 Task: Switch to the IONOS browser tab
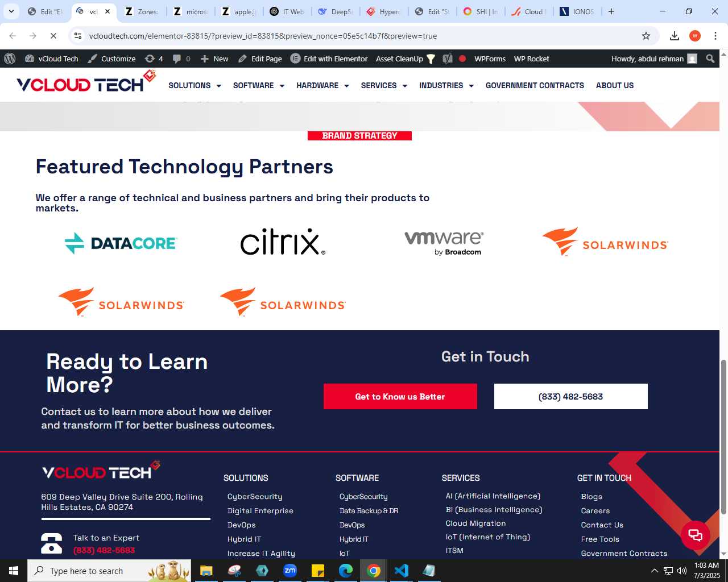[x=578, y=11]
